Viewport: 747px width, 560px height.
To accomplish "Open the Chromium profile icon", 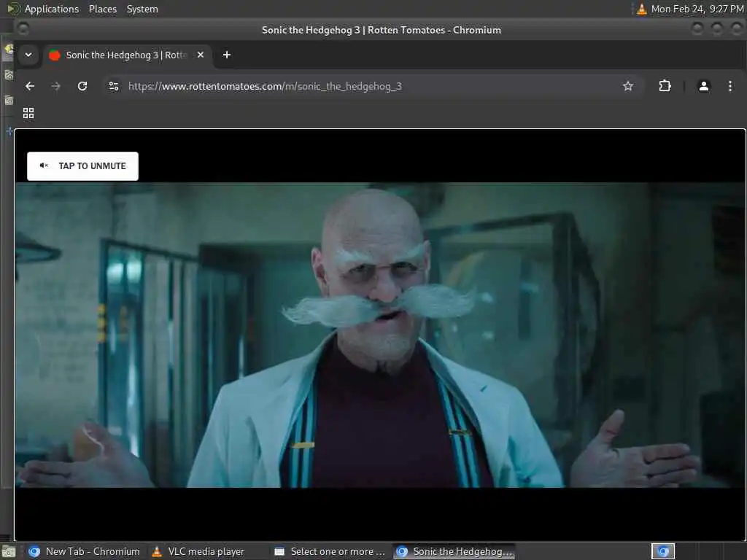I will point(703,86).
